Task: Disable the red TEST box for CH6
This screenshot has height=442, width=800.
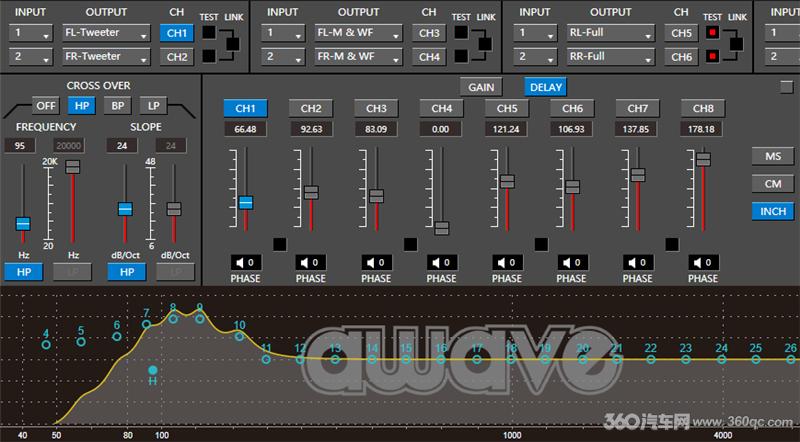Action: (x=712, y=56)
